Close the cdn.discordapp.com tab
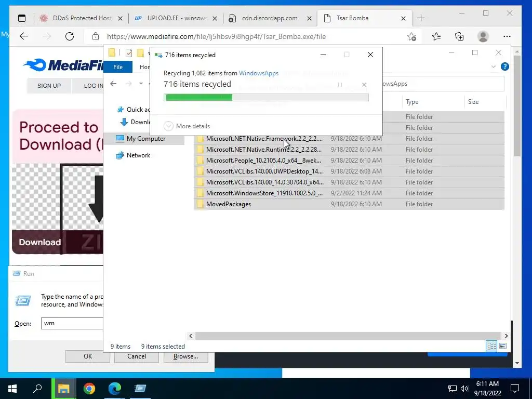The height and width of the screenshot is (399, 532). (x=309, y=19)
